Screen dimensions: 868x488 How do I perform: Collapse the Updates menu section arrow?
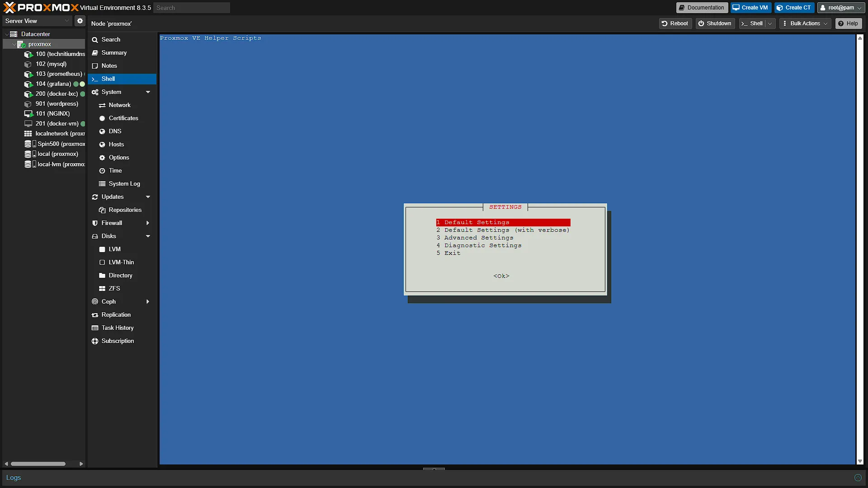point(148,197)
